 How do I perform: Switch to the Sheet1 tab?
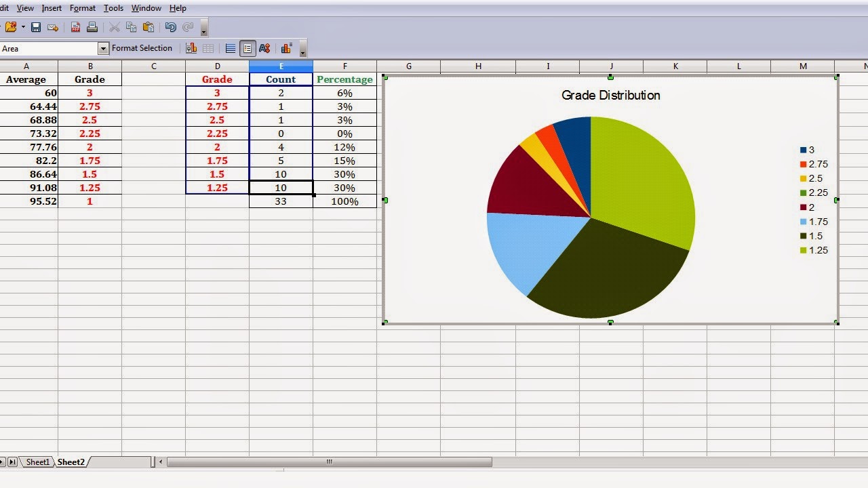click(37, 462)
